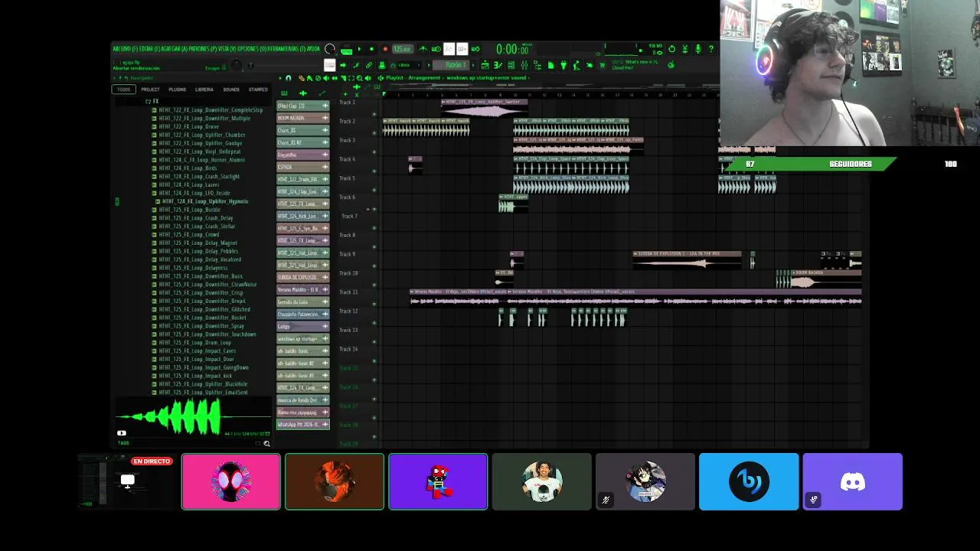The height and width of the screenshot is (551, 980).
Task: Click plus next to Latigo channel
Action: tap(325, 326)
